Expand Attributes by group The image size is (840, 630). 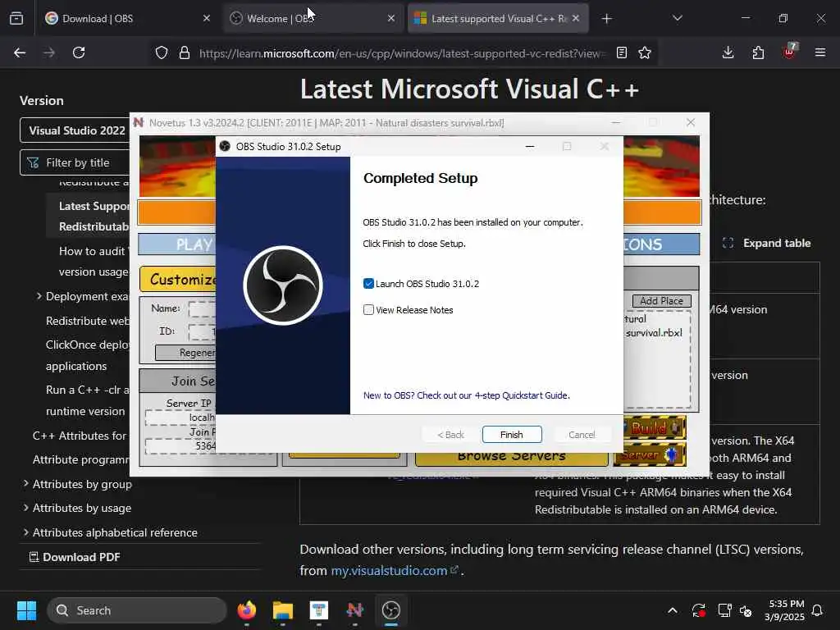25,483
